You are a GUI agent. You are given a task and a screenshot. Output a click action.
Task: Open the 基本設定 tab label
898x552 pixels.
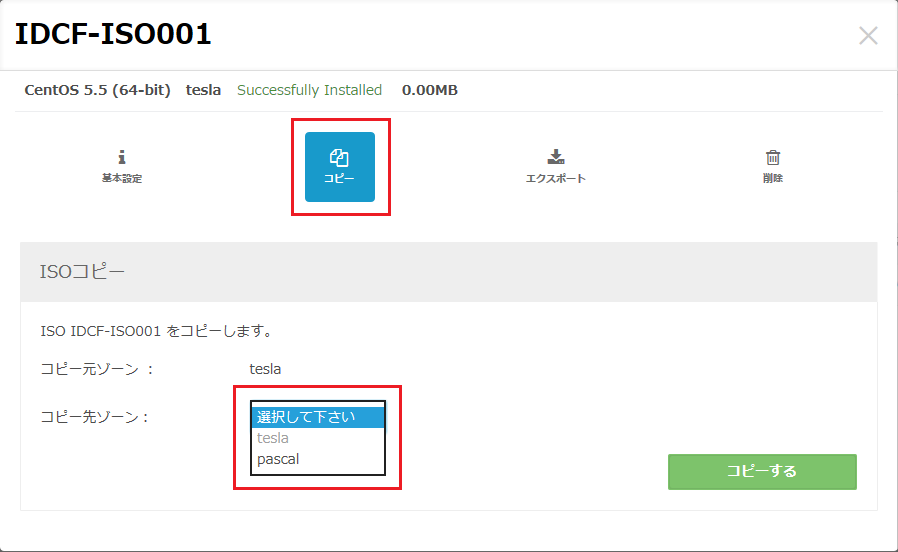[122, 179]
